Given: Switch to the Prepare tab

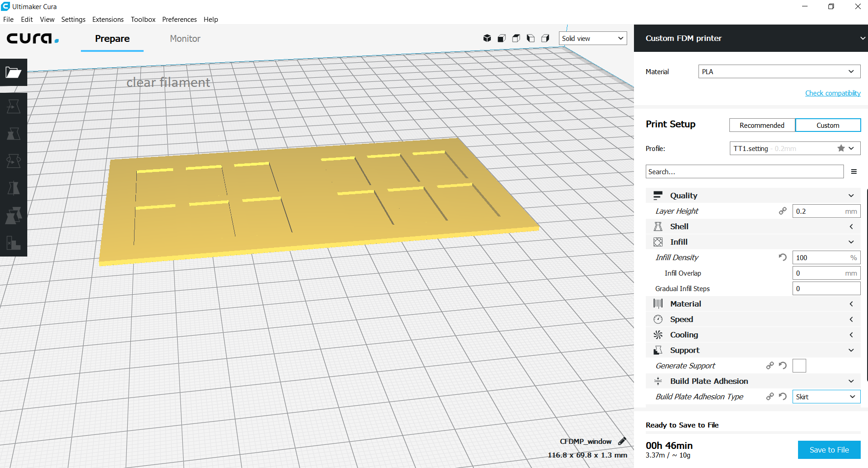Looking at the screenshot, I should pyautogui.click(x=112, y=39).
